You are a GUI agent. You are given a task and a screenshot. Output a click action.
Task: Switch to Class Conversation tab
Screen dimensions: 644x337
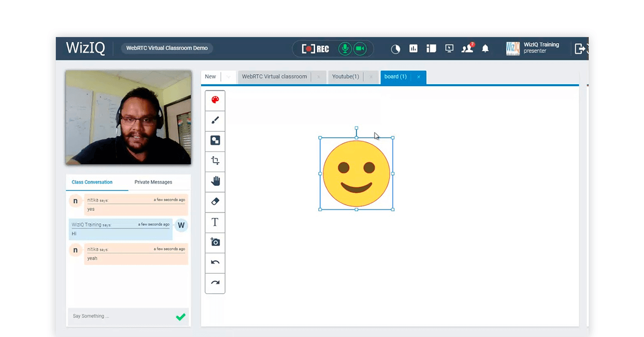pos(92,182)
